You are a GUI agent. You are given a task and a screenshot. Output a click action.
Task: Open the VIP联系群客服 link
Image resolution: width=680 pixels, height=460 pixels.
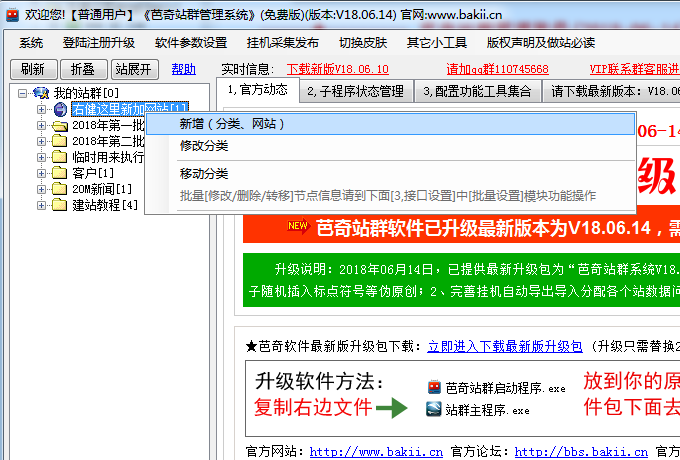(x=634, y=69)
